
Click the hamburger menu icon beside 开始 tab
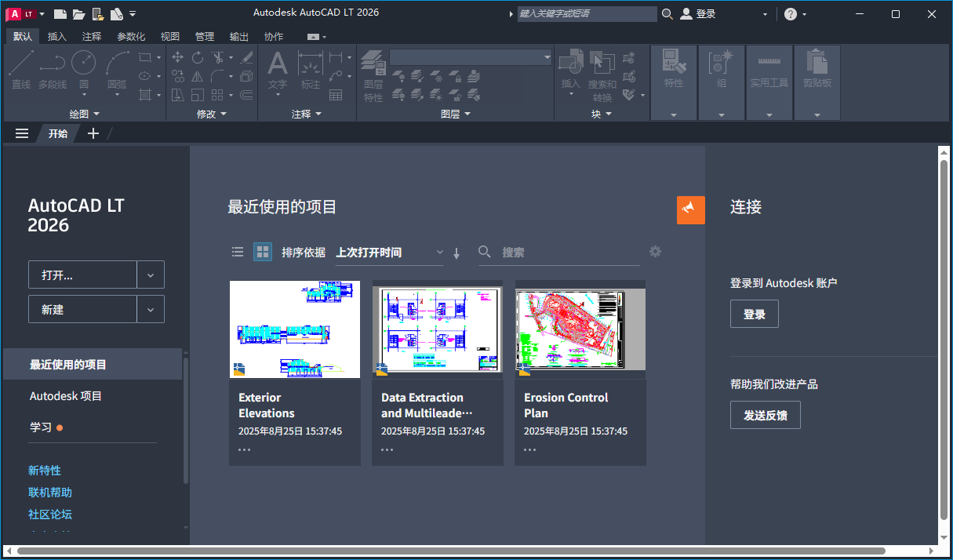[22, 133]
